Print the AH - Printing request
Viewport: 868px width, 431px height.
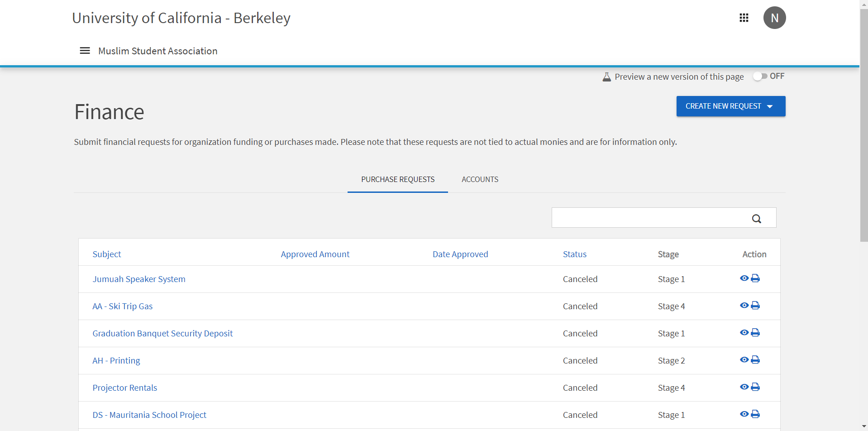pyautogui.click(x=755, y=359)
